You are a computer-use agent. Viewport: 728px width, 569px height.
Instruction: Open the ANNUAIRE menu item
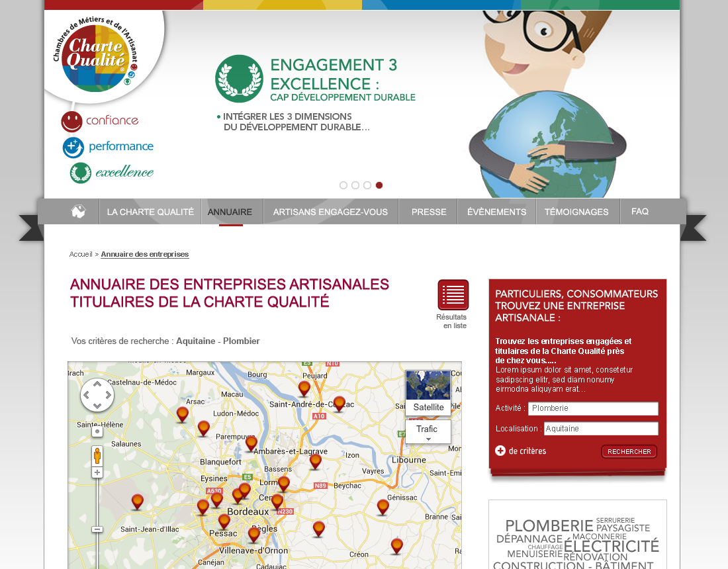[x=230, y=212]
